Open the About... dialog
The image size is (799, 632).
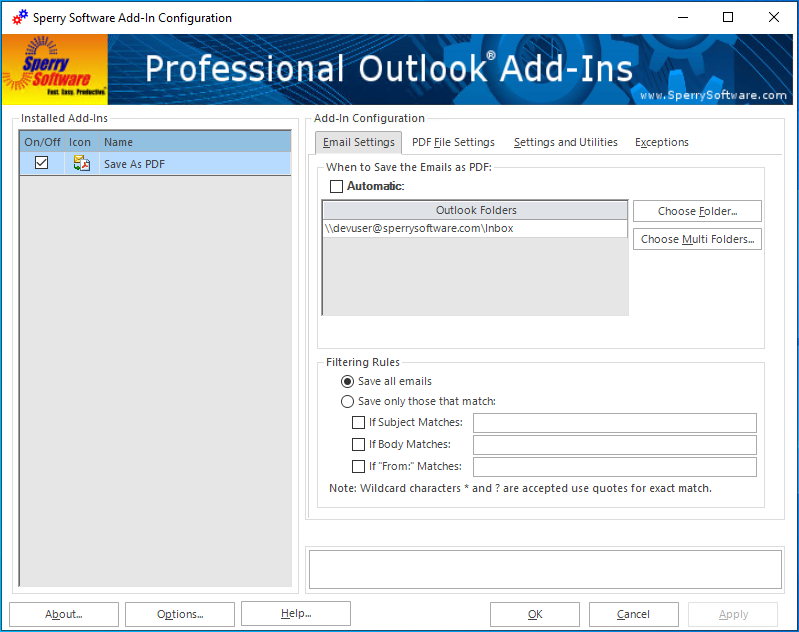click(x=64, y=614)
